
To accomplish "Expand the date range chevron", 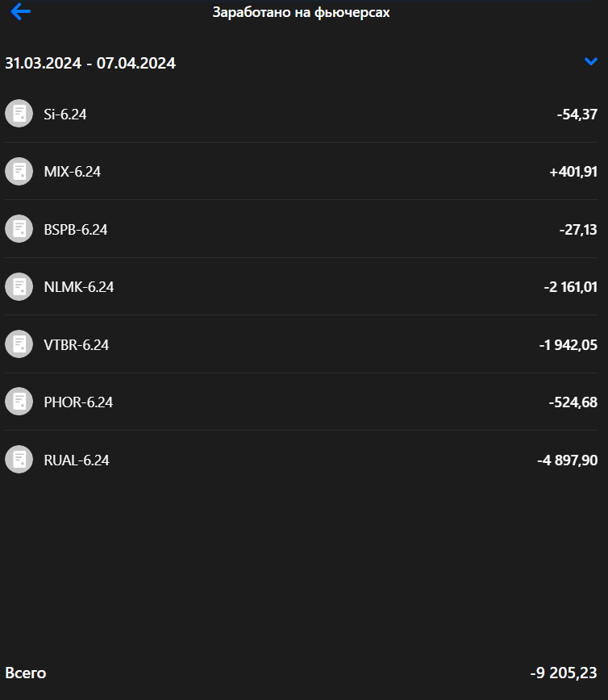I will [x=590, y=61].
